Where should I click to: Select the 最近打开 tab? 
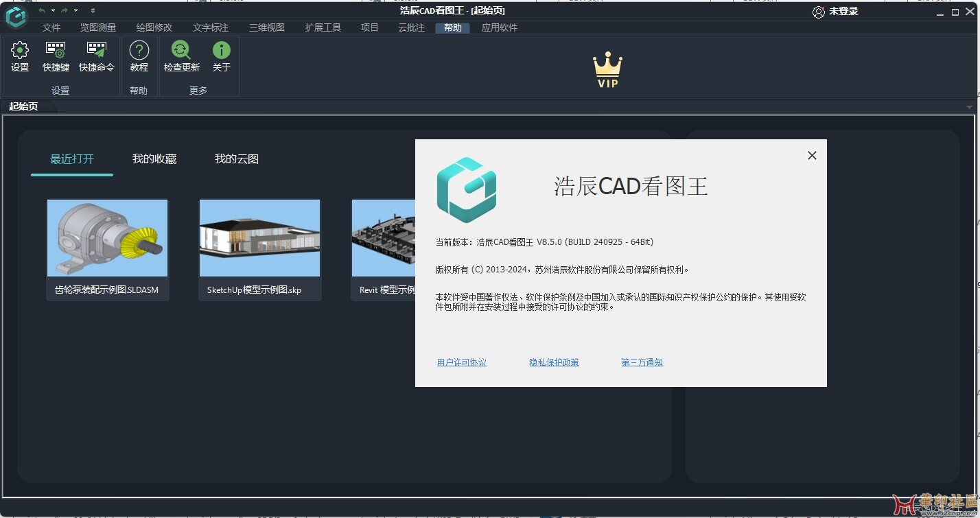72,158
